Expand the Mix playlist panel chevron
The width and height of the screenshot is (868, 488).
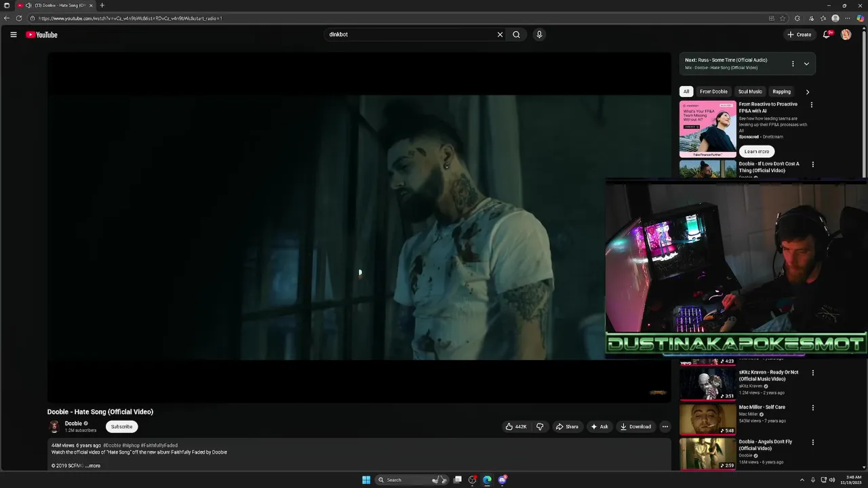pyautogui.click(x=806, y=64)
